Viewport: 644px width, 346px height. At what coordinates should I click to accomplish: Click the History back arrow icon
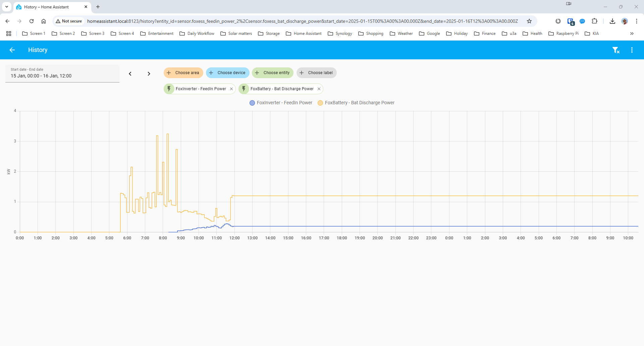pyautogui.click(x=12, y=50)
